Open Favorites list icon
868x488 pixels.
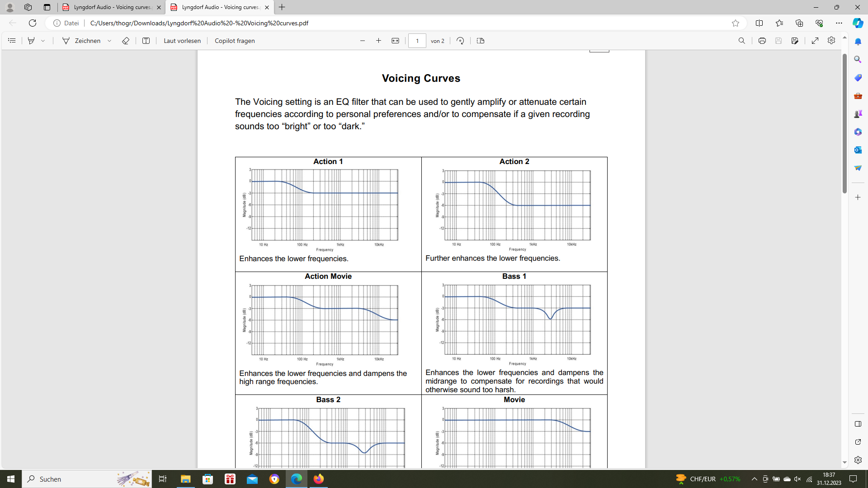coord(779,23)
